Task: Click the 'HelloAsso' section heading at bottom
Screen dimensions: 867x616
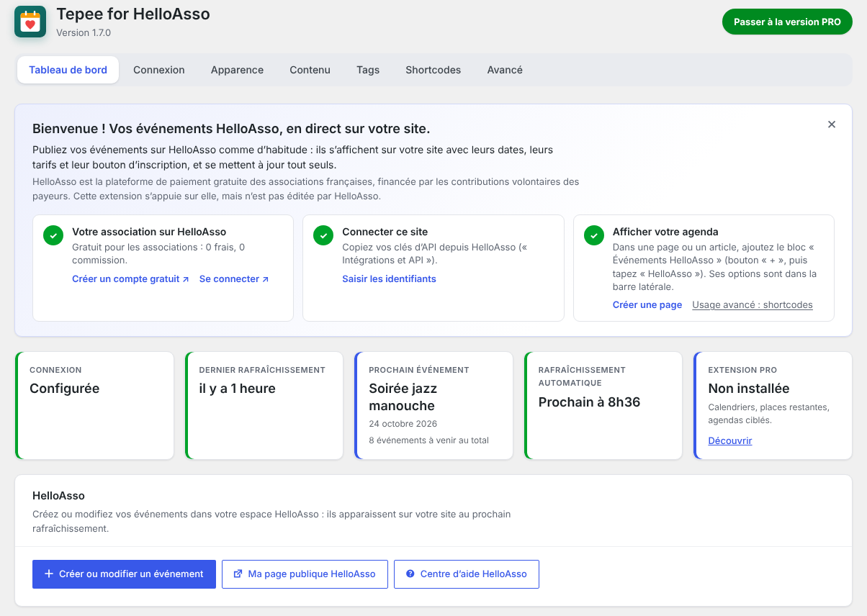Action: (x=58, y=496)
